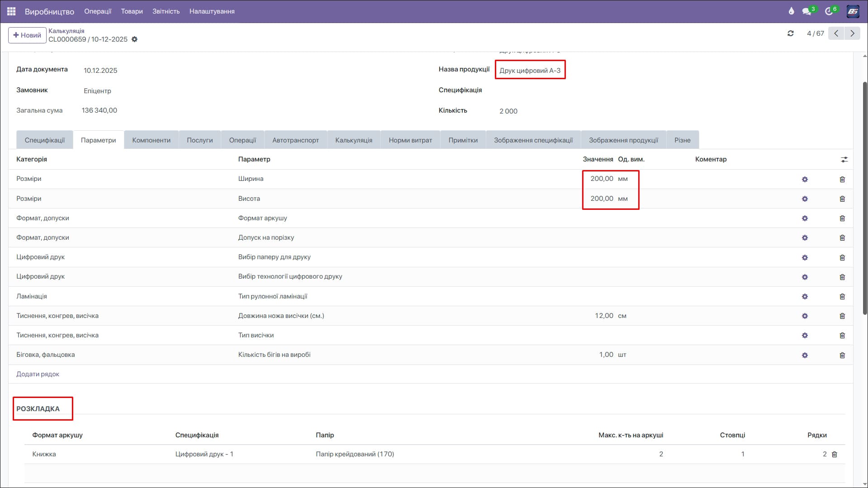
Task: Go to next record arrow
Action: [x=852, y=33]
